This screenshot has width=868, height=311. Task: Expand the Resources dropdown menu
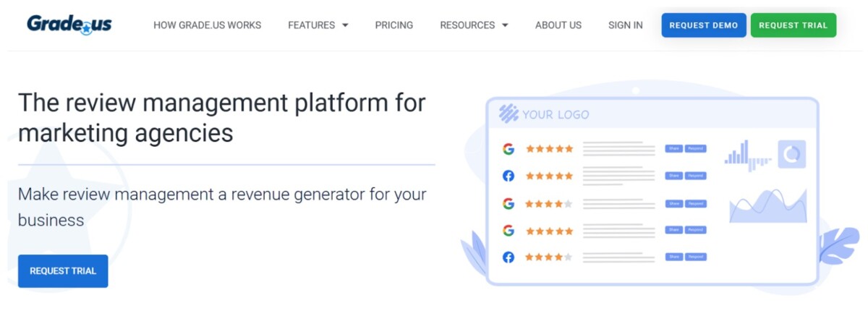coord(474,25)
